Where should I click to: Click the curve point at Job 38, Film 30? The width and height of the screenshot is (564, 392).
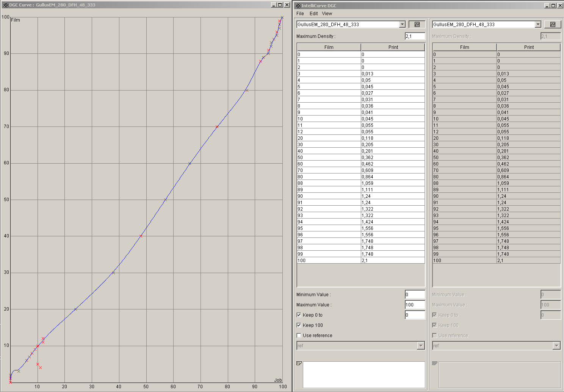(113, 273)
